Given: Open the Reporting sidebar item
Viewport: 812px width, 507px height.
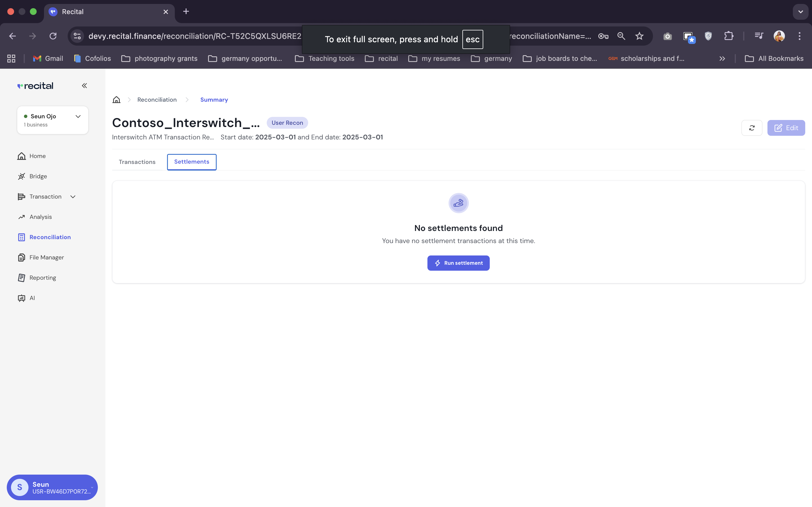Looking at the screenshot, I should coord(43,278).
